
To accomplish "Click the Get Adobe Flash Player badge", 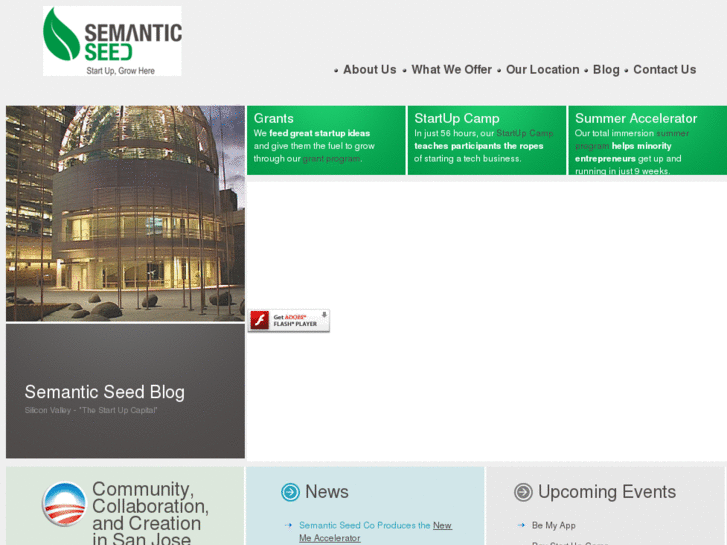I will [288, 320].
